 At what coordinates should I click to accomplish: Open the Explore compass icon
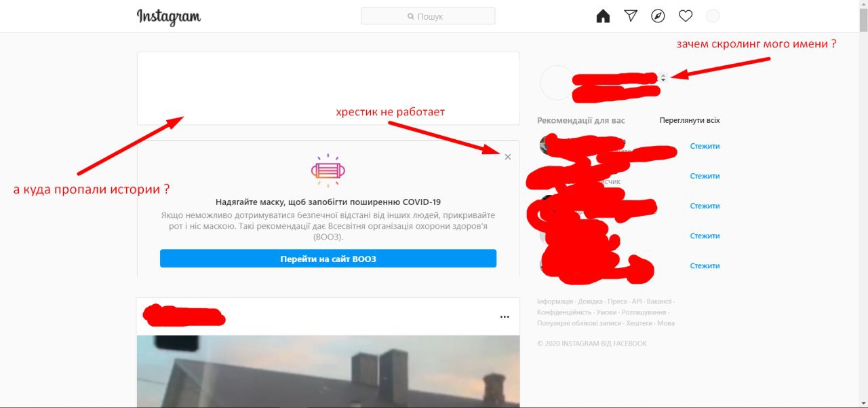coord(658,16)
